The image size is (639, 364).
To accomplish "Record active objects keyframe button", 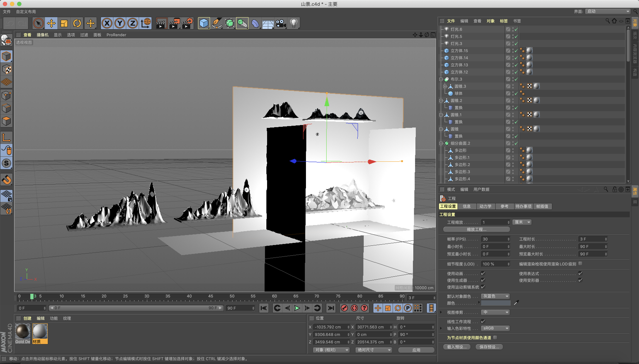I will (x=344, y=308).
